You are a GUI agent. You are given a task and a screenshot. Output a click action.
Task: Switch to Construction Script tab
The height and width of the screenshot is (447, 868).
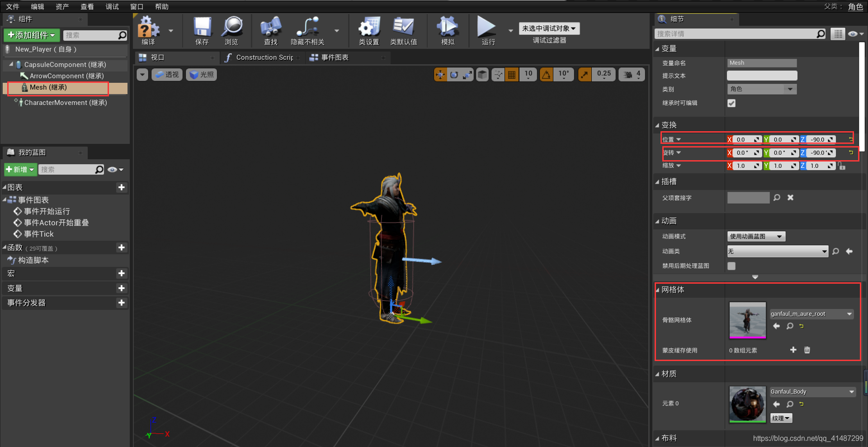[x=264, y=57]
